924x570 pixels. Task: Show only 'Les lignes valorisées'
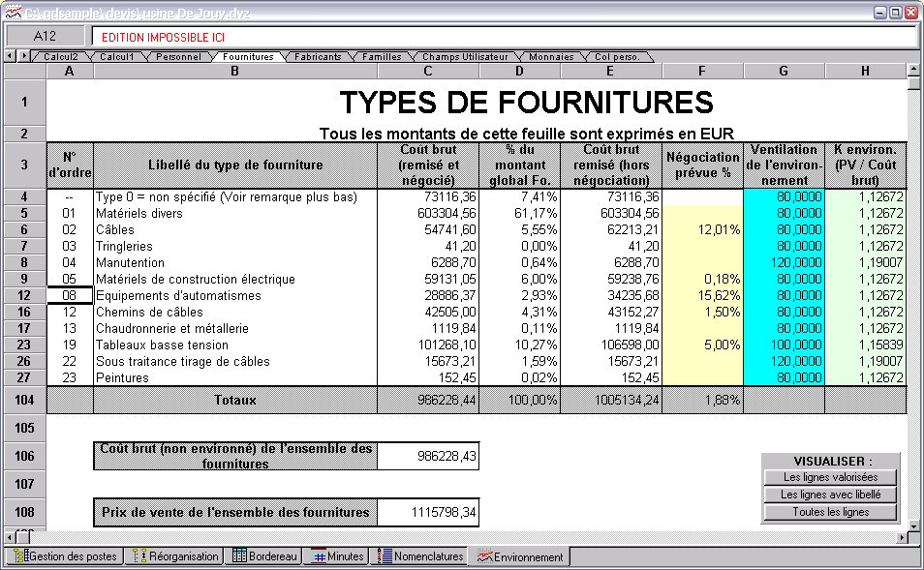[x=830, y=477]
